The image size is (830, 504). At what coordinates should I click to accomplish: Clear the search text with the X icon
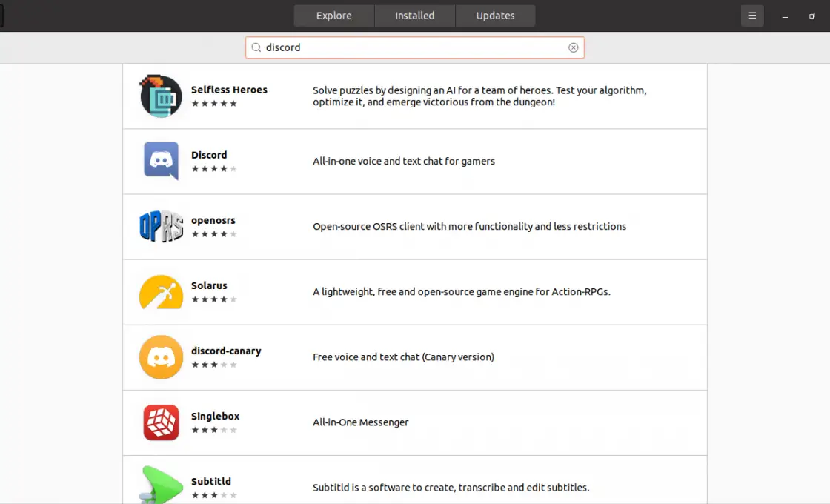pyautogui.click(x=574, y=47)
